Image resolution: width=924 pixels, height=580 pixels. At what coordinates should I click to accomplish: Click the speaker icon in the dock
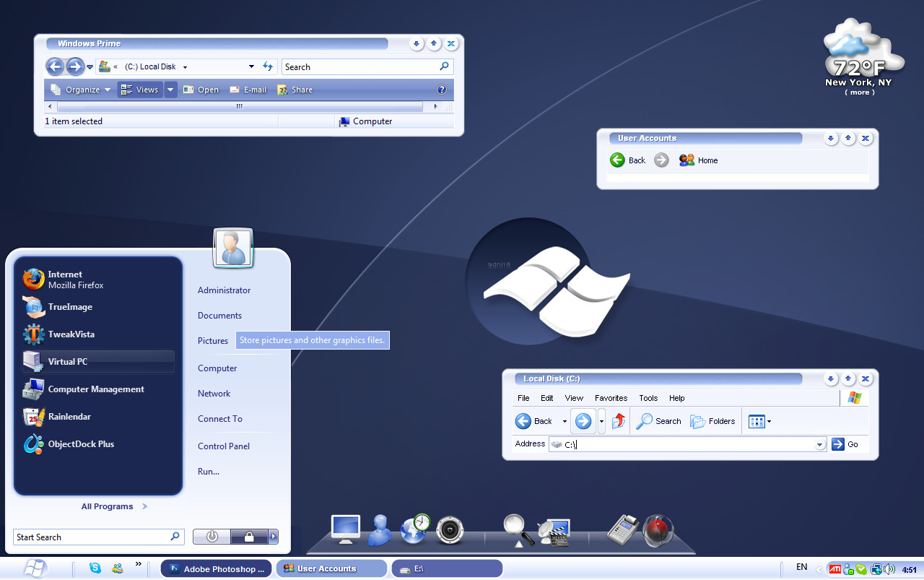point(450,530)
